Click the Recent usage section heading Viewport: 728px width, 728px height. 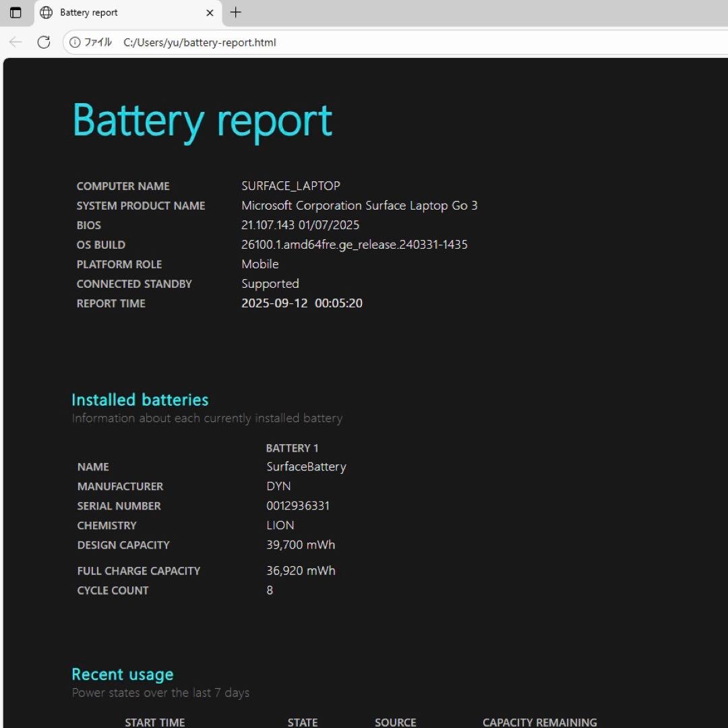pyautogui.click(x=122, y=673)
